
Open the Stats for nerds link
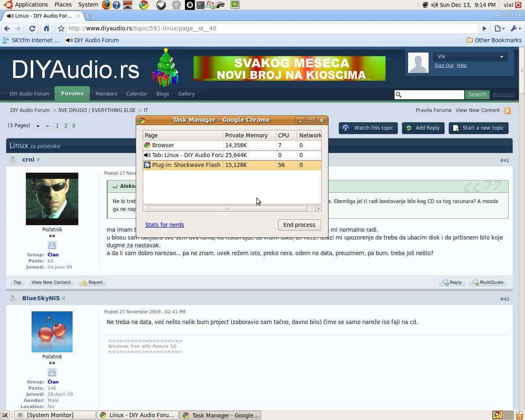pos(164,225)
